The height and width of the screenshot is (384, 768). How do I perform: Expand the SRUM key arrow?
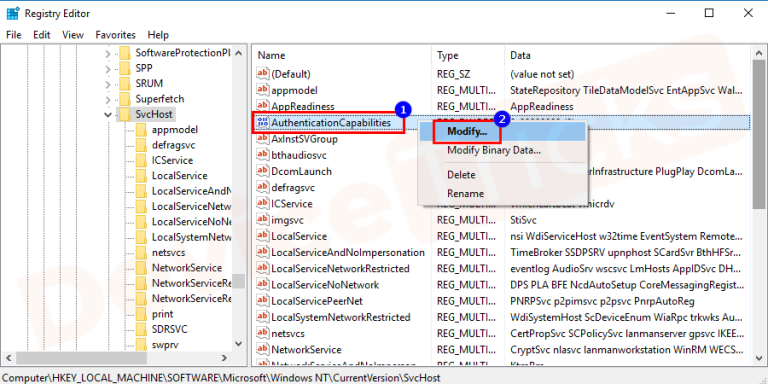click(x=108, y=84)
